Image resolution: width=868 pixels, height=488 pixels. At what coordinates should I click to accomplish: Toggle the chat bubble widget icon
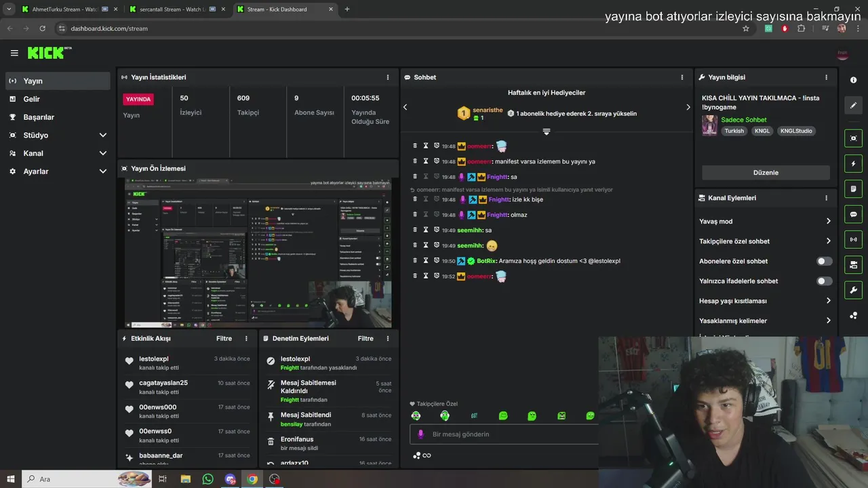[853, 214]
